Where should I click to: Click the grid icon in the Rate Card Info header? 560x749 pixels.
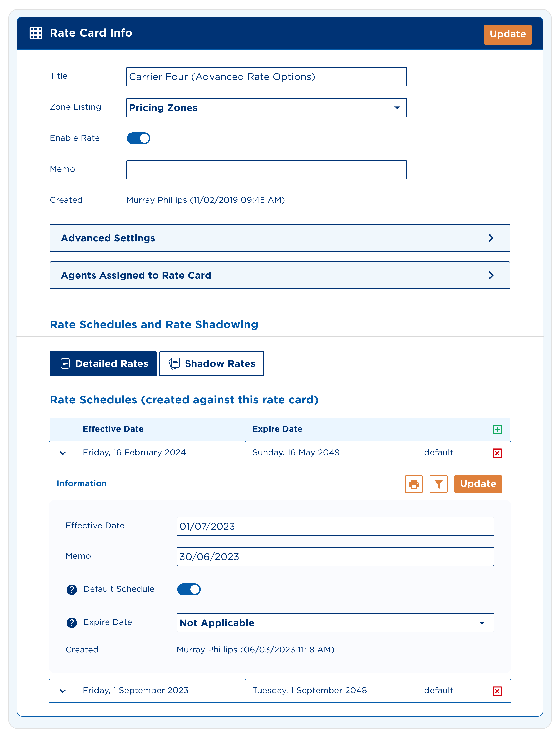point(36,33)
